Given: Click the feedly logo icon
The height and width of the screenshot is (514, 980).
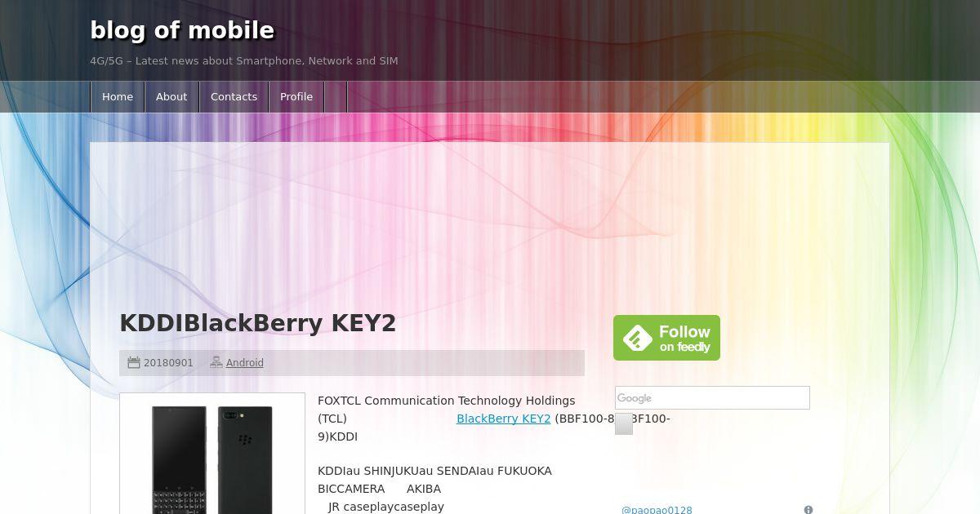Looking at the screenshot, I should [x=638, y=338].
